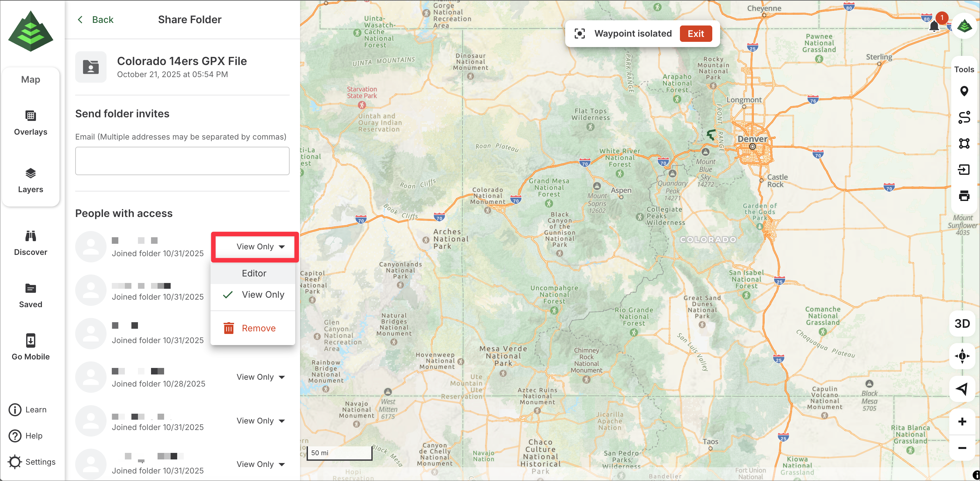Select the area polygon tool icon

click(964, 143)
